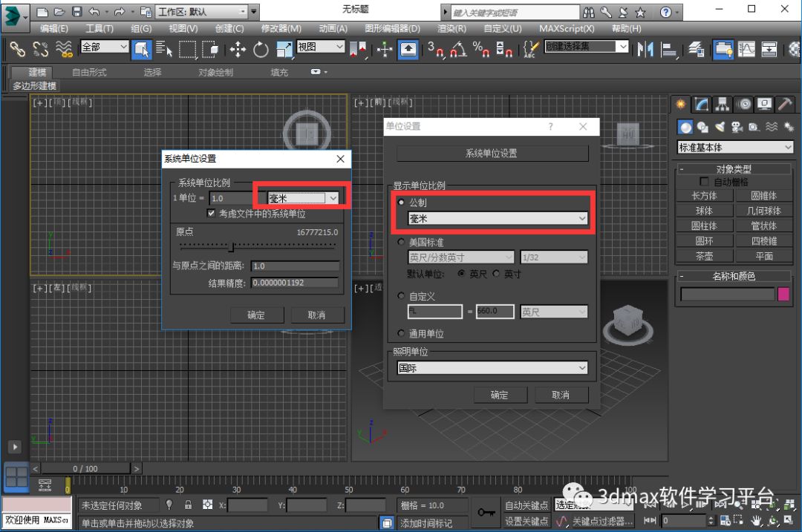Click the Unlink Selection tool

pos(40,49)
